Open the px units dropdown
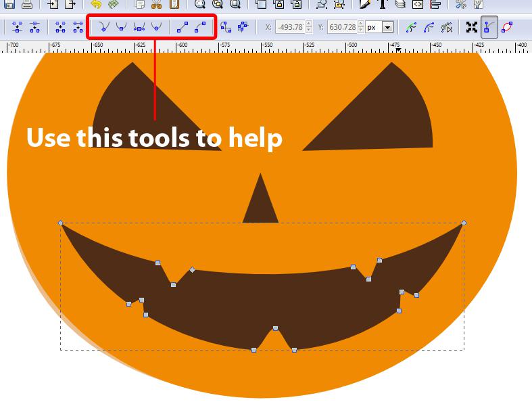Screen dimensions: 532x404 click(x=388, y=28)
